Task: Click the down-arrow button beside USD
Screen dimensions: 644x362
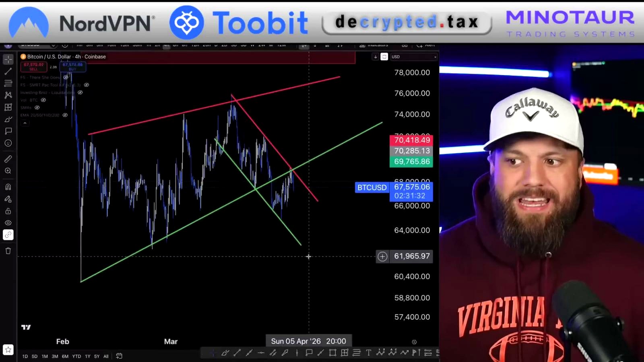Action: pyautogui.click(x=376, y=57)
